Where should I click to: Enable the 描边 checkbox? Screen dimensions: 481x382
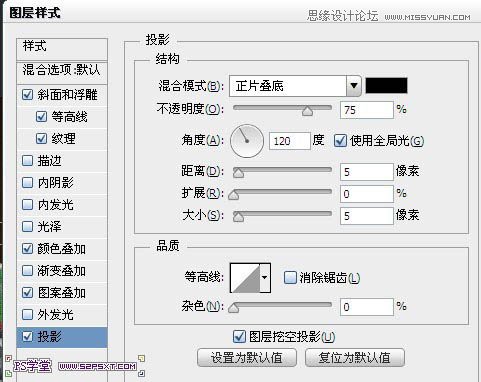[x=27, y=161]
